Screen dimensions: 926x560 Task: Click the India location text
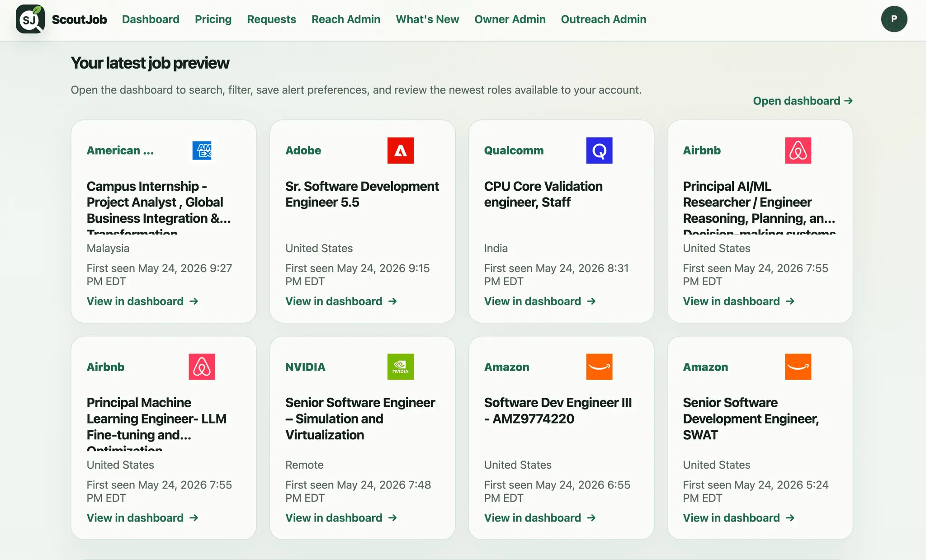496,248
